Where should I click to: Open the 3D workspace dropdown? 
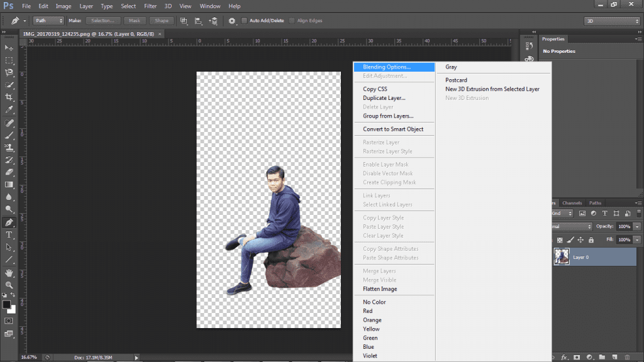(611, 21)
